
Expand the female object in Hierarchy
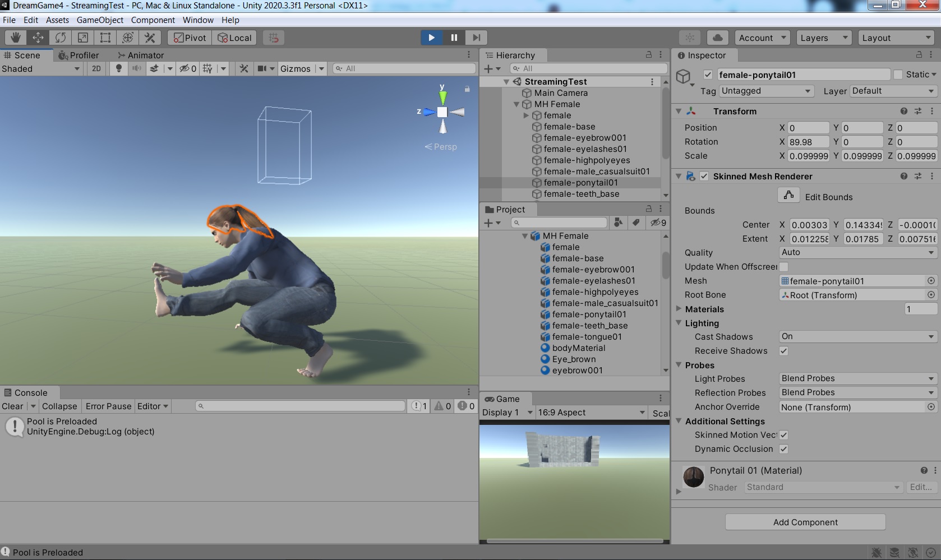click(x=526, y=115)
